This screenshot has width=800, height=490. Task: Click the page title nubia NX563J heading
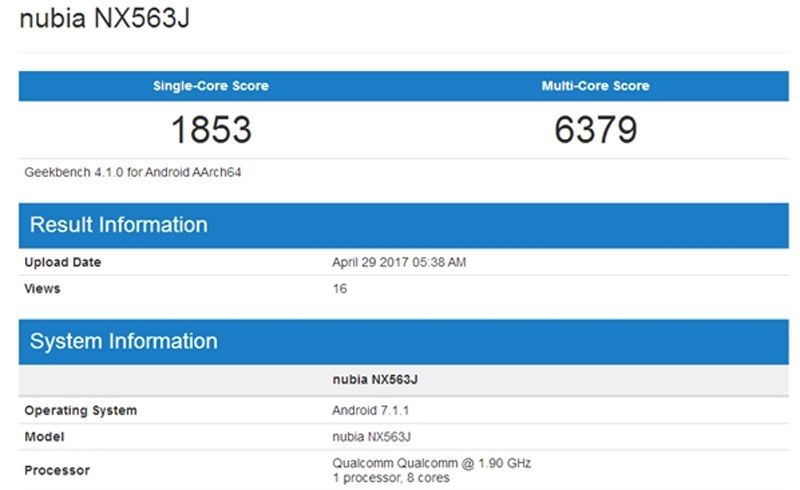[x=105, y=21]
